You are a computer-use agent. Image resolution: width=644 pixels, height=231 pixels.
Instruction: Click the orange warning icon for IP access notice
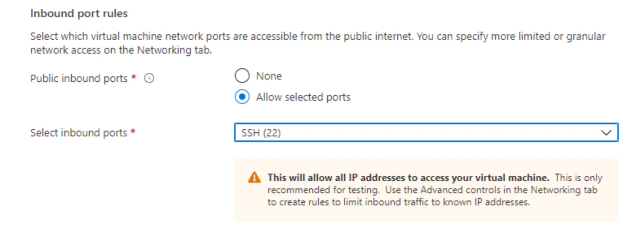click(255, 177)
